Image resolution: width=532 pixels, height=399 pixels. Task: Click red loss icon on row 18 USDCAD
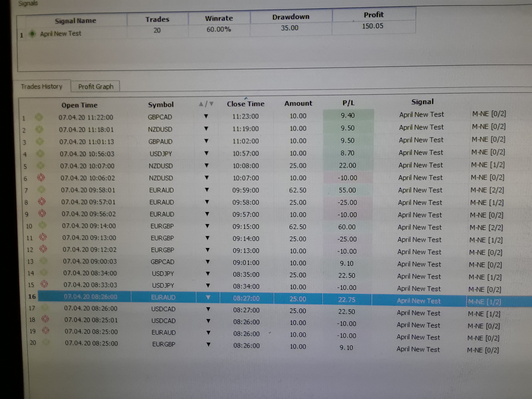(x=45, y=319)
